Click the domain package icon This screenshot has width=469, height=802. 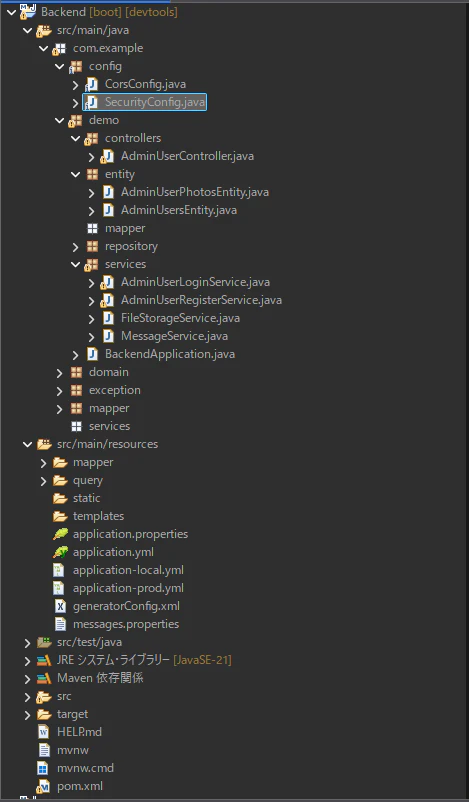click(76, 372)
